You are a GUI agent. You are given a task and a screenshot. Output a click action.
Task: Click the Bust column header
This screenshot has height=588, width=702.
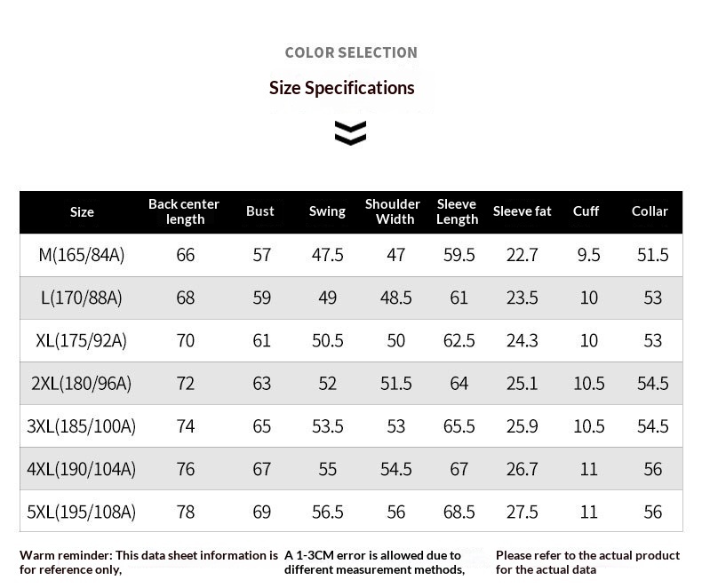tap(260, 211)
